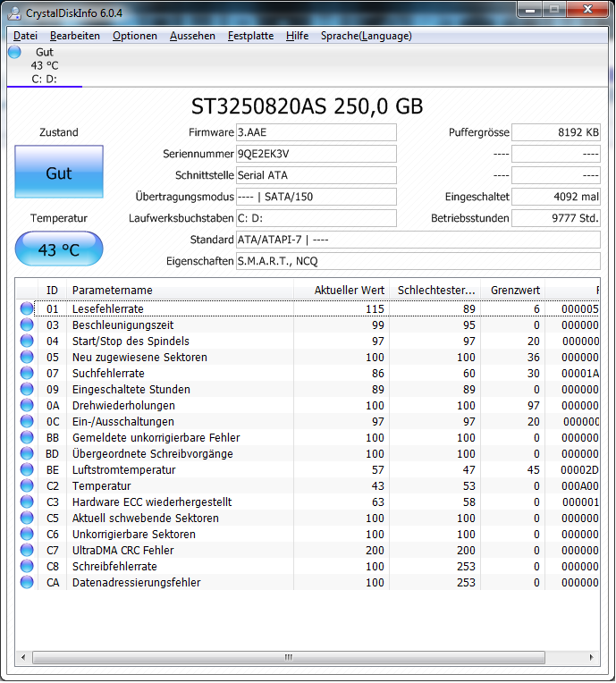Click status orb for Start/Stop des Spindels
Image resolution: width=616 pixels, height=683 pixels.
click(x=27, y=341)
